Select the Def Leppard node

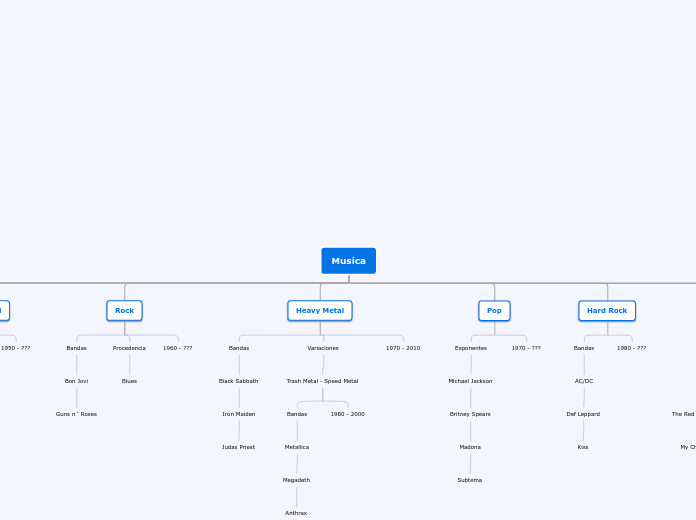tap(583, 414)
